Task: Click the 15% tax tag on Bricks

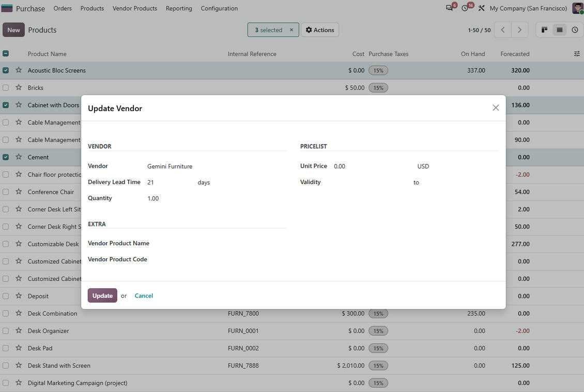Action: pyautogui.click(x=378, y=87)
